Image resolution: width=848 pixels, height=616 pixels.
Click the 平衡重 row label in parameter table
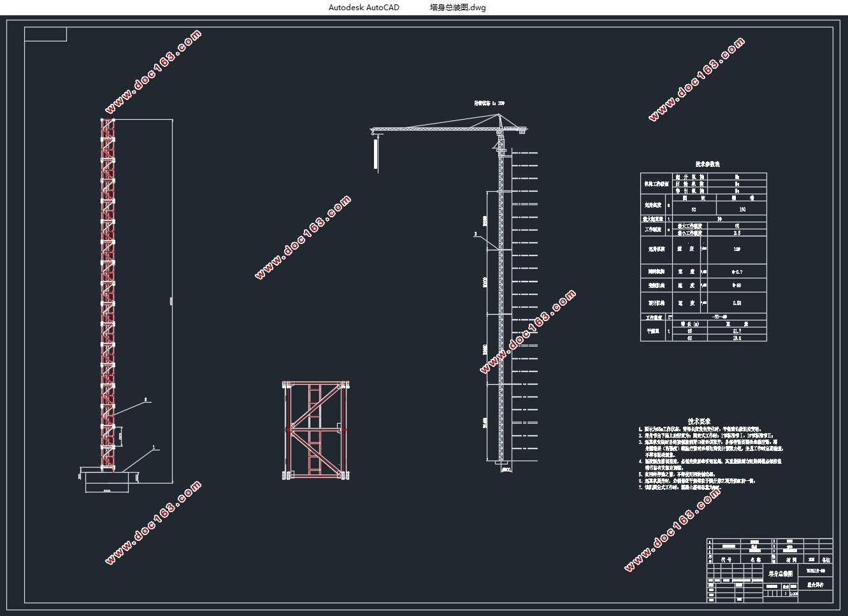[x=652, y=331]
